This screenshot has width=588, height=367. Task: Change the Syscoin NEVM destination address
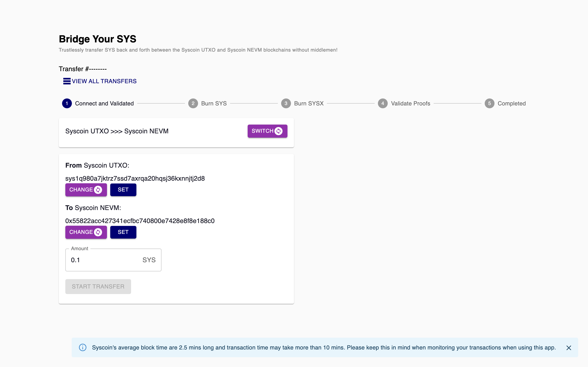(x=86, y=232)
